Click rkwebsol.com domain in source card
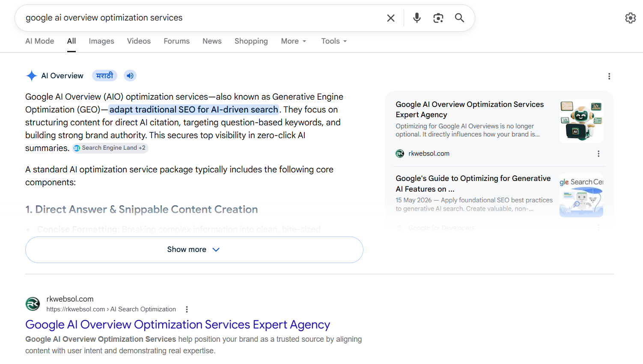The image size is (643, 364). (429, 154)
